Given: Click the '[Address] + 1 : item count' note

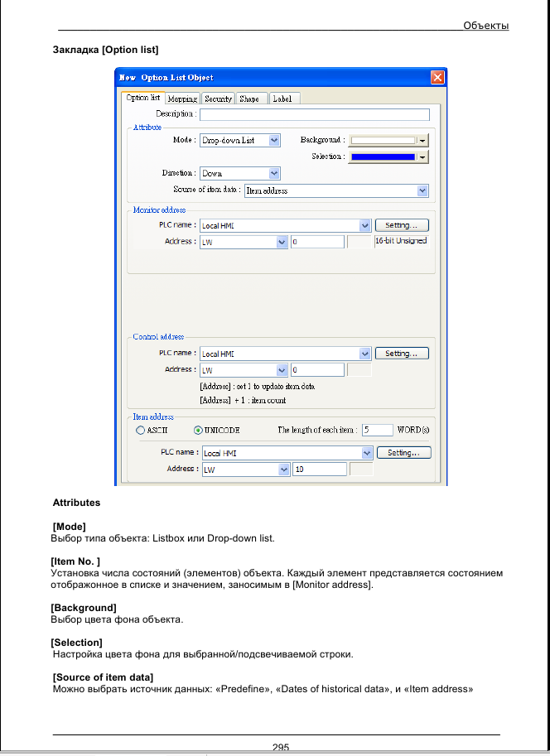Looking at the screenshot, I should tap(243, 400).
